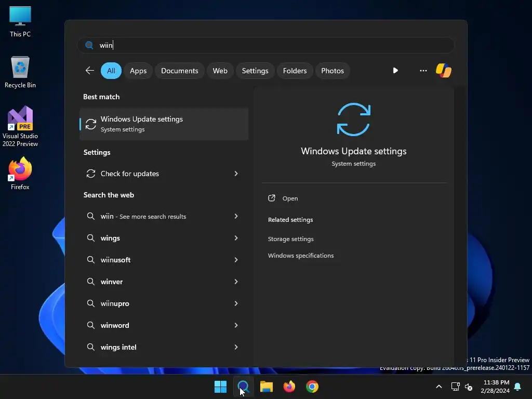532x399 pixels.
Task: Click Open in the preview pane
Action: [x=290, y=198]
